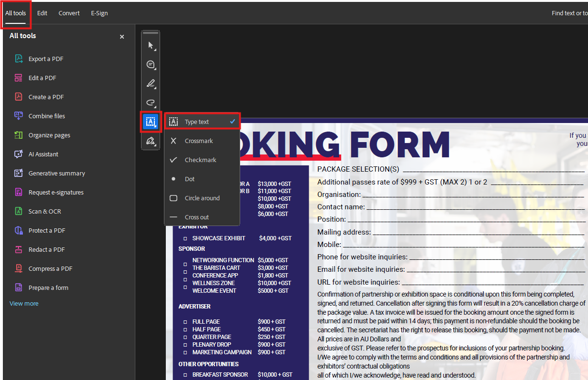Click the quick toolbar drag handle
The image size is (588, 380).
coord(151,33)
